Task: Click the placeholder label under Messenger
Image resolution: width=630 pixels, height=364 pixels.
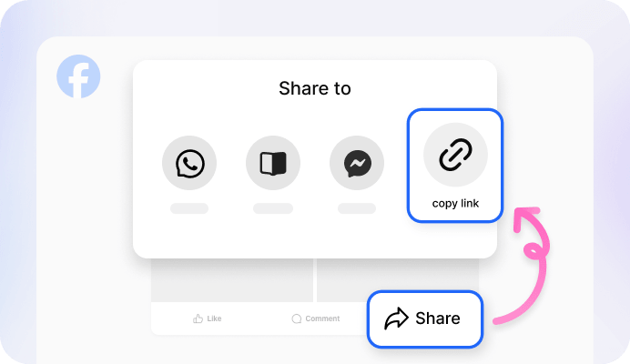Action: click(x=357, y=208)
